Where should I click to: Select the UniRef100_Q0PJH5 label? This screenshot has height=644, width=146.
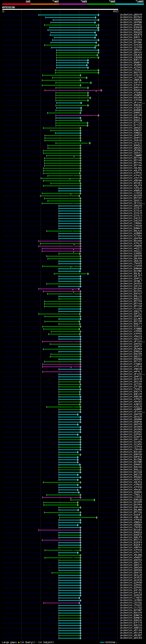coord(131,115)
